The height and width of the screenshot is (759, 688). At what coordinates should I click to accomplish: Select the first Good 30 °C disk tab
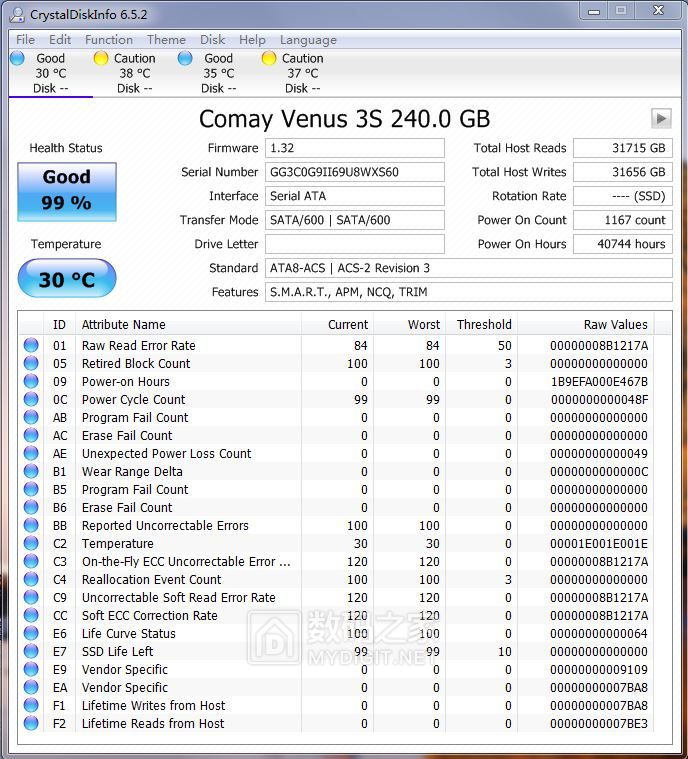pyautogui.click(x=50, y=73)
